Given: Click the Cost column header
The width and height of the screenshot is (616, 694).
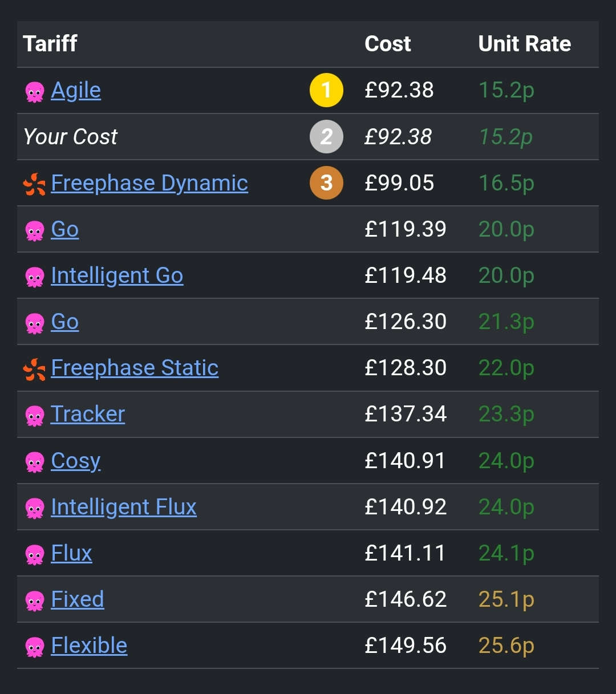Looking at the screenshot, I should [388, 44].
